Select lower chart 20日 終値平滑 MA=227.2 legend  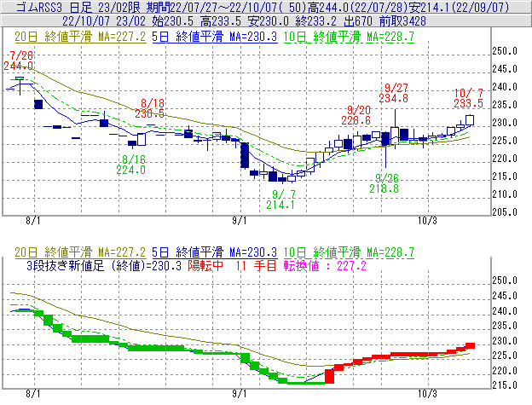coord(80,252)
